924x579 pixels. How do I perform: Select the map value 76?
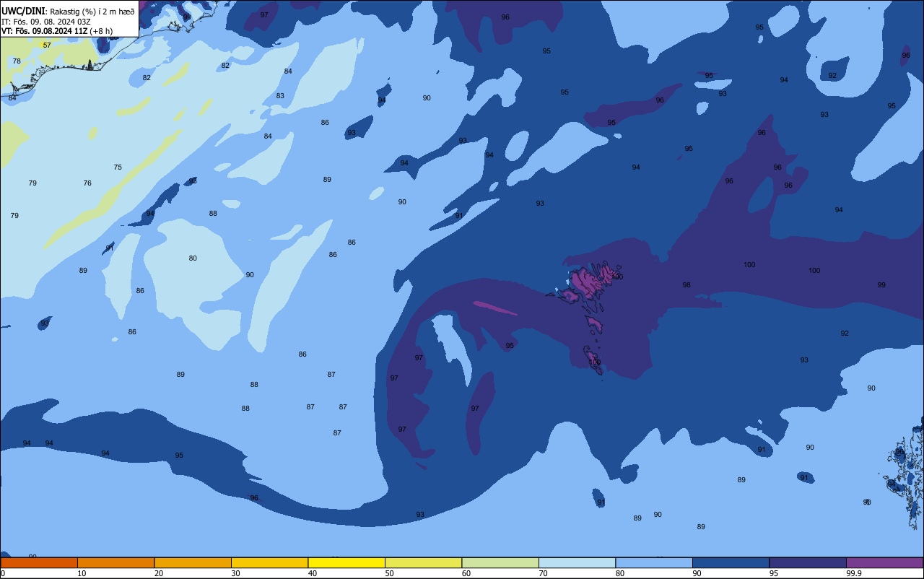click(87, 183)
